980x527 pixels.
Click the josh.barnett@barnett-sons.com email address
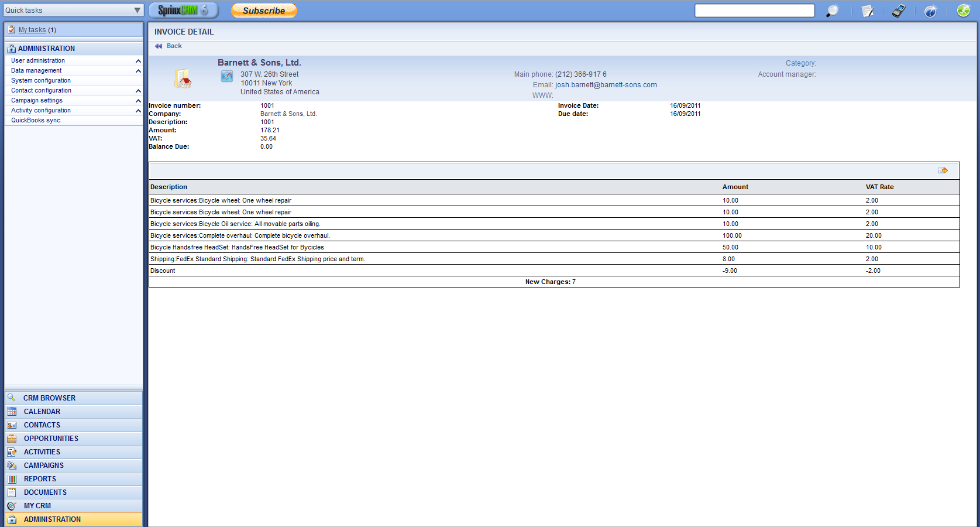point(606,85)
